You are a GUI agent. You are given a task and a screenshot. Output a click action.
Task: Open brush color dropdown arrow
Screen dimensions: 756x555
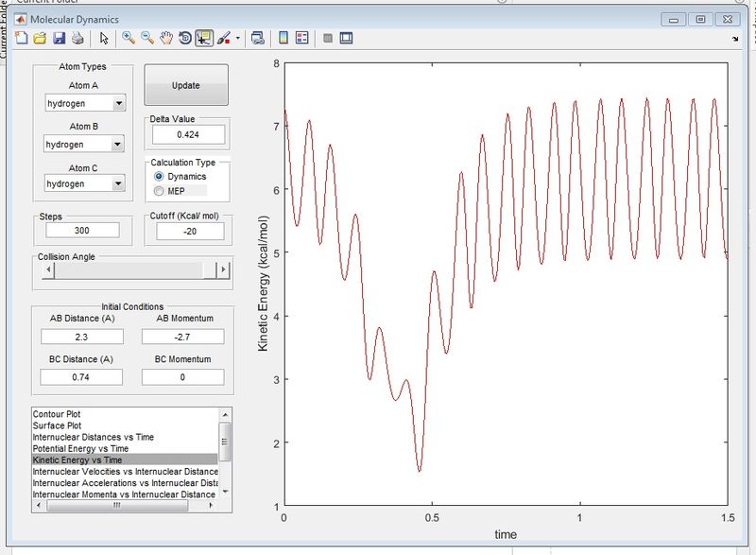pos(238,38)
